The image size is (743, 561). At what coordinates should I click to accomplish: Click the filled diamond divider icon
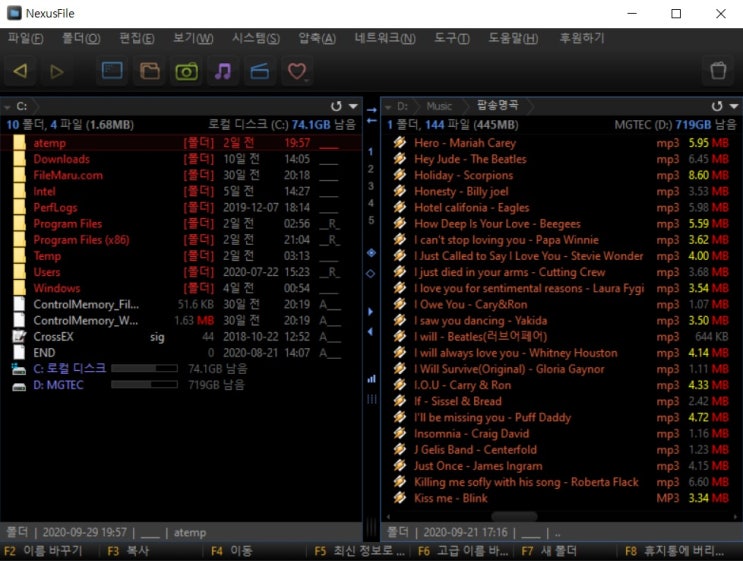tap(372, 253)
